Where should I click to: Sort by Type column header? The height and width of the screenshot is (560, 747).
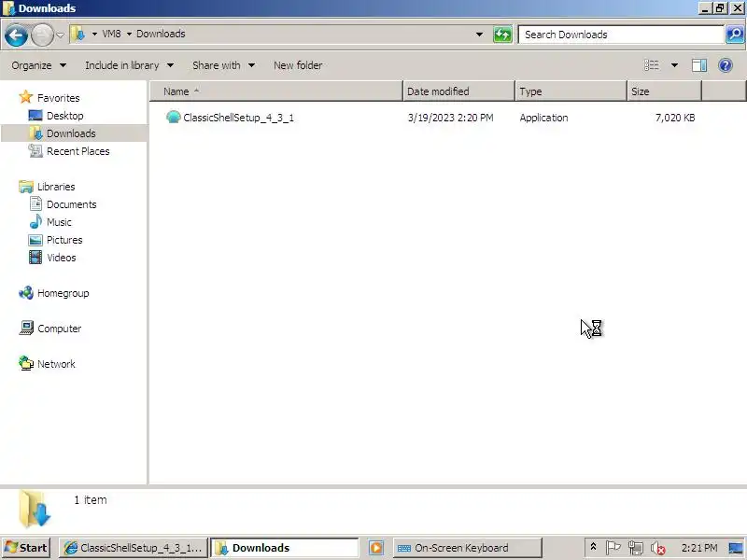click(x=571, y=91)
